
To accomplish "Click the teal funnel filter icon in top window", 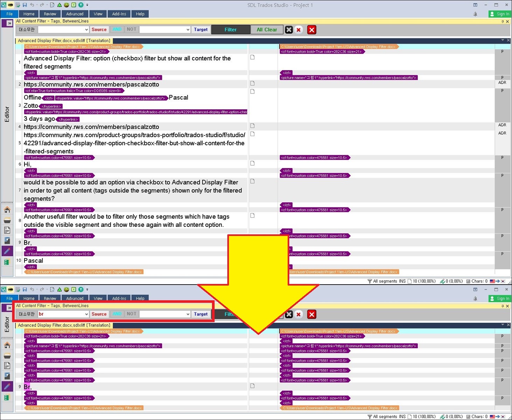I will click(81, 5).
